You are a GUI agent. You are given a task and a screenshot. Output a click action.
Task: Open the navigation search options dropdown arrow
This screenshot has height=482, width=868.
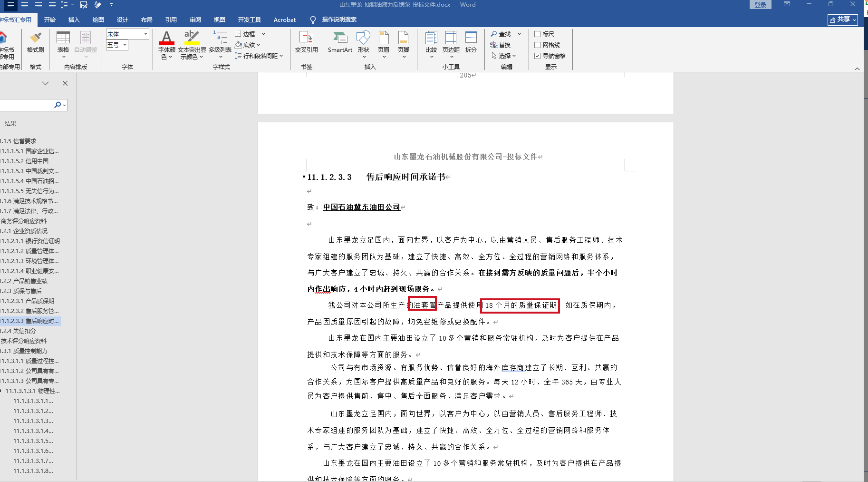click(x=64, y=105)
